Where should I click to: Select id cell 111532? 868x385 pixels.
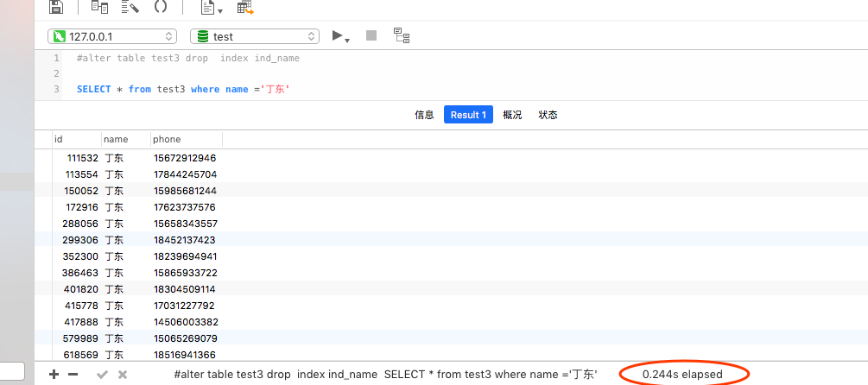click(83, 158)
